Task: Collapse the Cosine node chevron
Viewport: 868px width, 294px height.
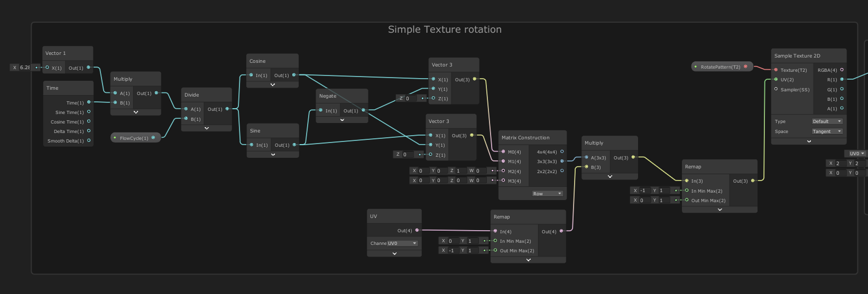Action: point(273,84)
